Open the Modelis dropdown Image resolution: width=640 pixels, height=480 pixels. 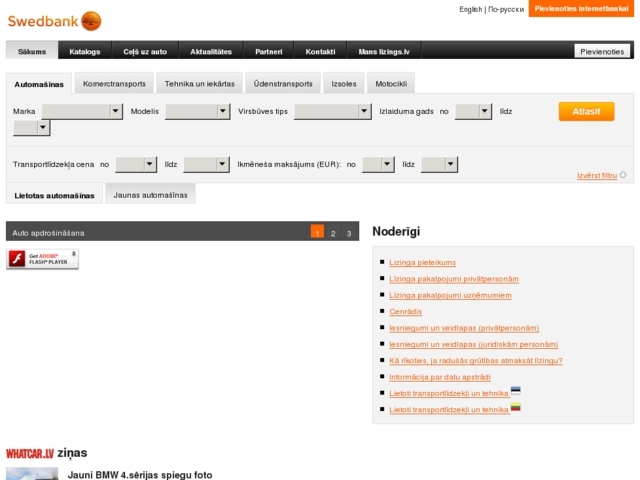(198, 111)
